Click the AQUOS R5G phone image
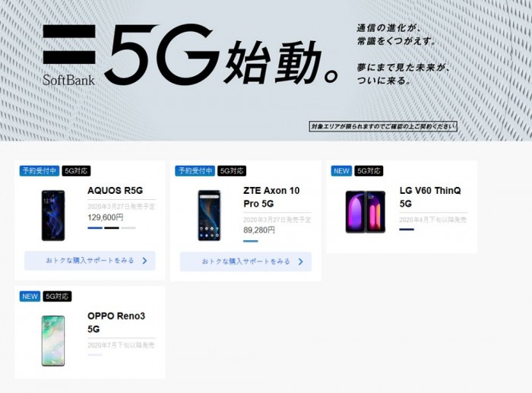Screen dimensions: 532x393 tap(53, 216)
